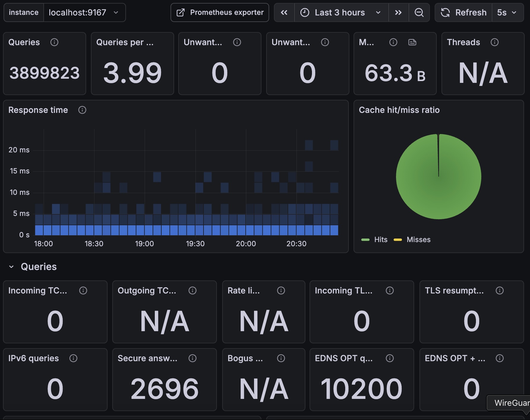Click info icon on Secure answers panel

point(193,358)
